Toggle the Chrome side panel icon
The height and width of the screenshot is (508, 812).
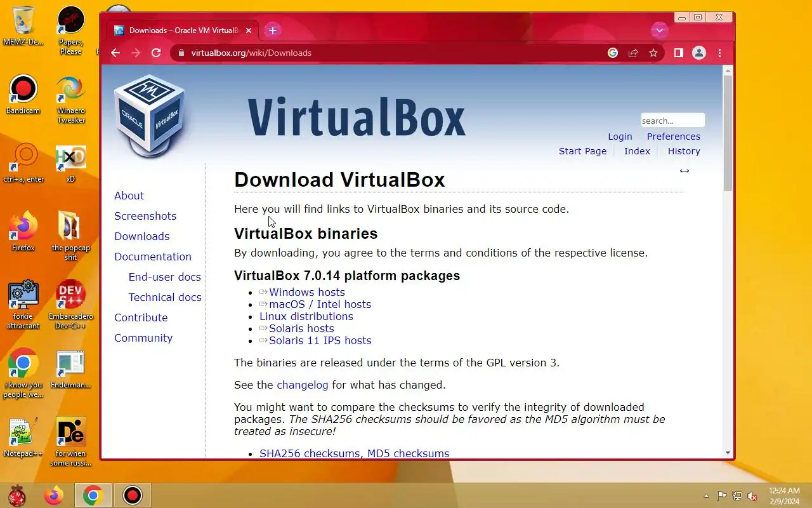(x=678, y=53)
